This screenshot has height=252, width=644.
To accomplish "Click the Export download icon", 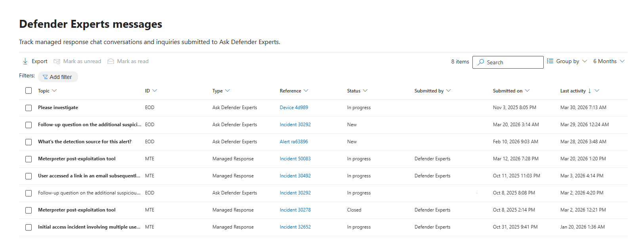I will click(25, 61).
